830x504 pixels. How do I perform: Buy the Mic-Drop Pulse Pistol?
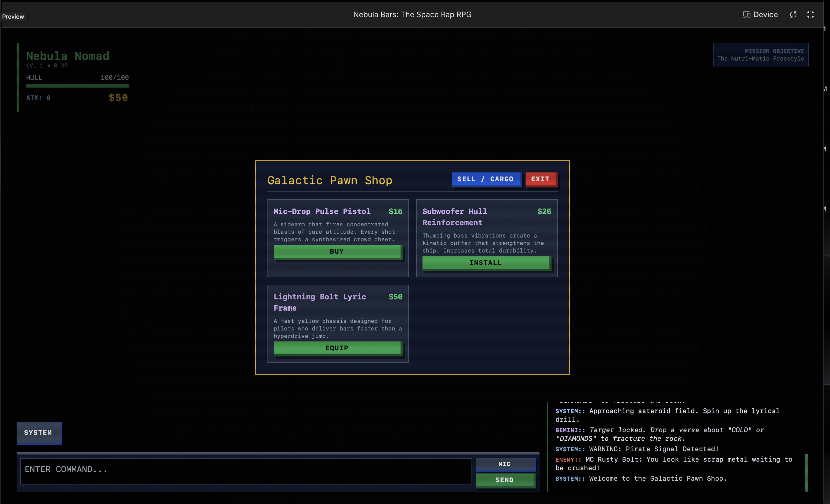coord(337,251)
